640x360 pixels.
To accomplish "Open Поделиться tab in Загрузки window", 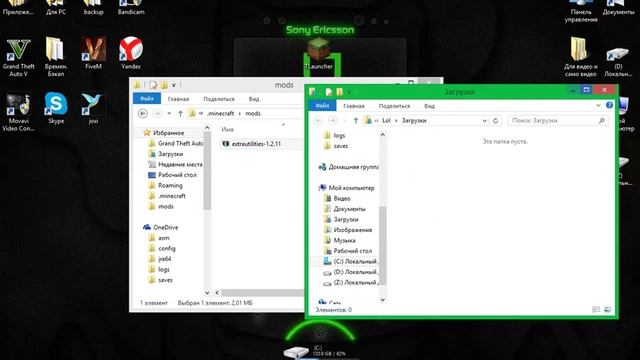I will pyautogui.click(x=394, y=106).
